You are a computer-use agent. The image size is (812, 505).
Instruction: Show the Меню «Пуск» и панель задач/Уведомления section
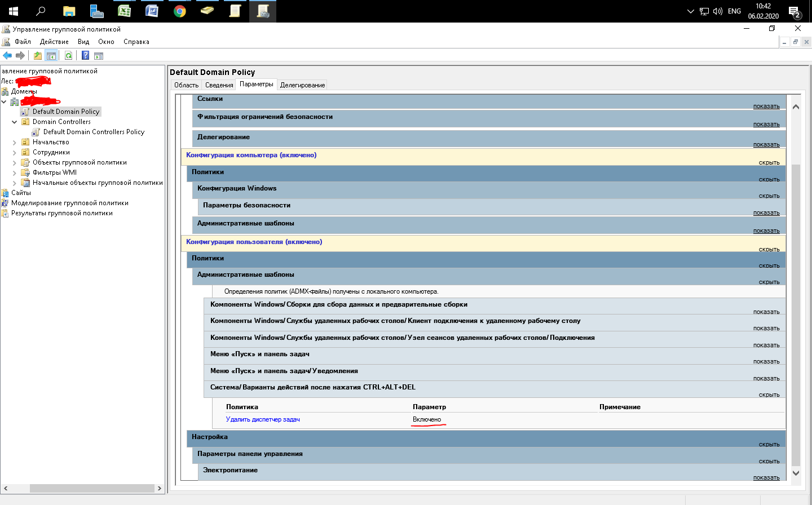tap(766, 378)
